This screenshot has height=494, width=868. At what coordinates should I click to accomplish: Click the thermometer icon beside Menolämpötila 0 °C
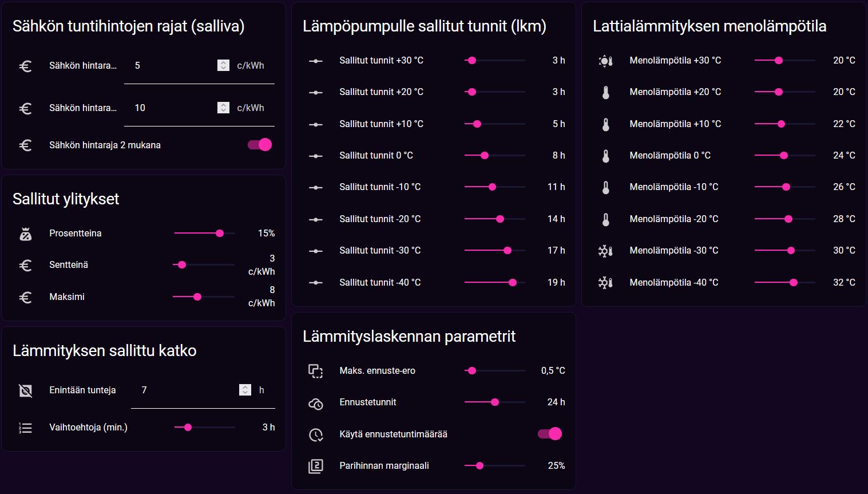[x=605, y=155]
